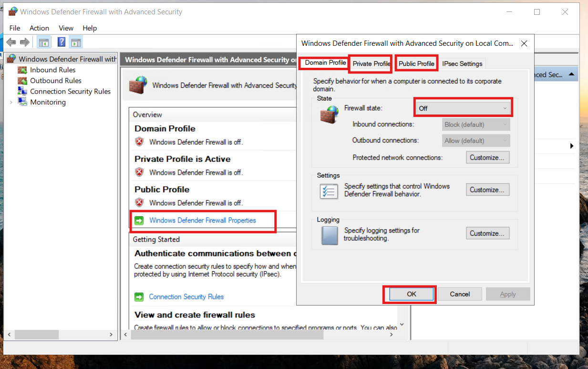Open the Firewall state dropdown
This screenshot has height=369, width=588.
[x=463, y=108]
